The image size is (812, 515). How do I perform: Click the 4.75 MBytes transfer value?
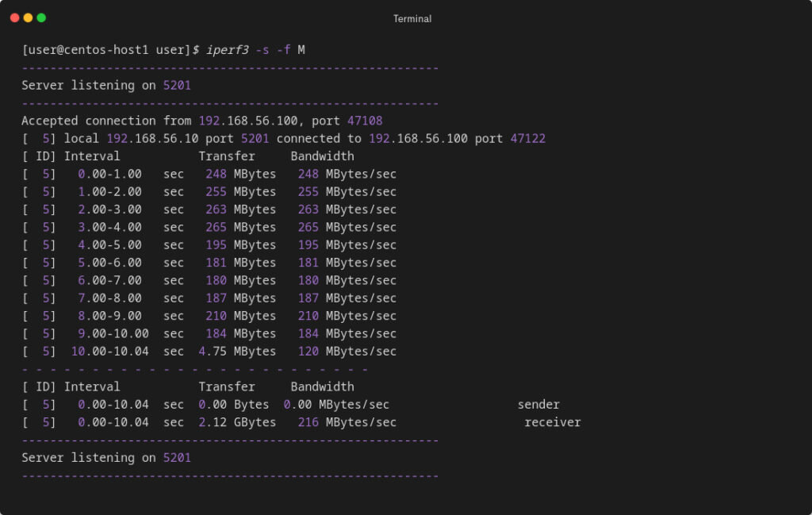pyautogui.click(x=237, y=352)
